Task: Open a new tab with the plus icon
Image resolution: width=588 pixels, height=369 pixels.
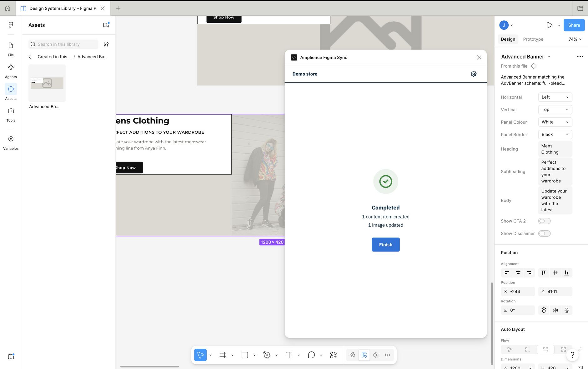Action: tap(118, 8)
